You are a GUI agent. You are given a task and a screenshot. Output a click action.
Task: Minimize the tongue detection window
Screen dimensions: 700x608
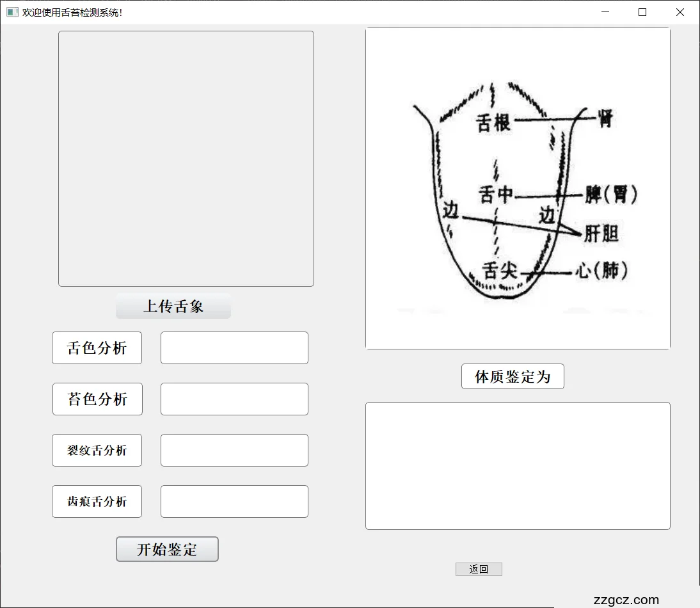[x=605, y=12]
